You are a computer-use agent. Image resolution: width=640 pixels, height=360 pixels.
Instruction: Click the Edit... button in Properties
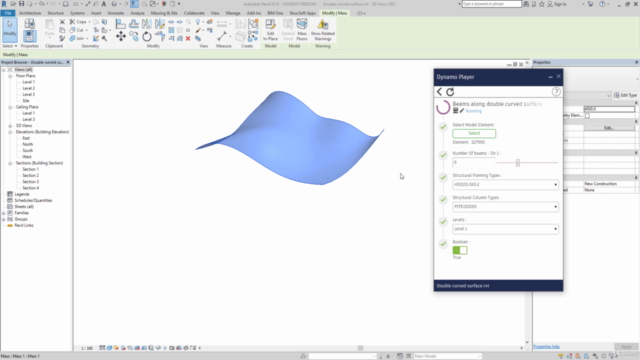click(609, 128)
